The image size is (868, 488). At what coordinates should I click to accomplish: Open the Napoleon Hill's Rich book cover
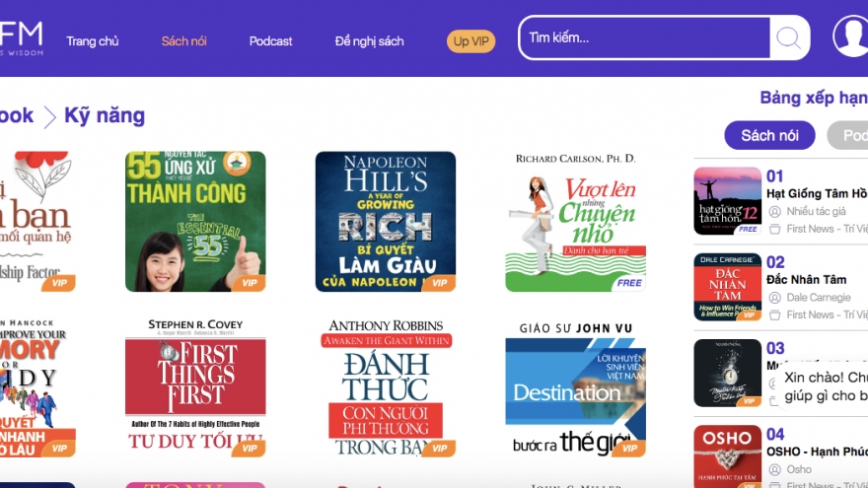386,222
